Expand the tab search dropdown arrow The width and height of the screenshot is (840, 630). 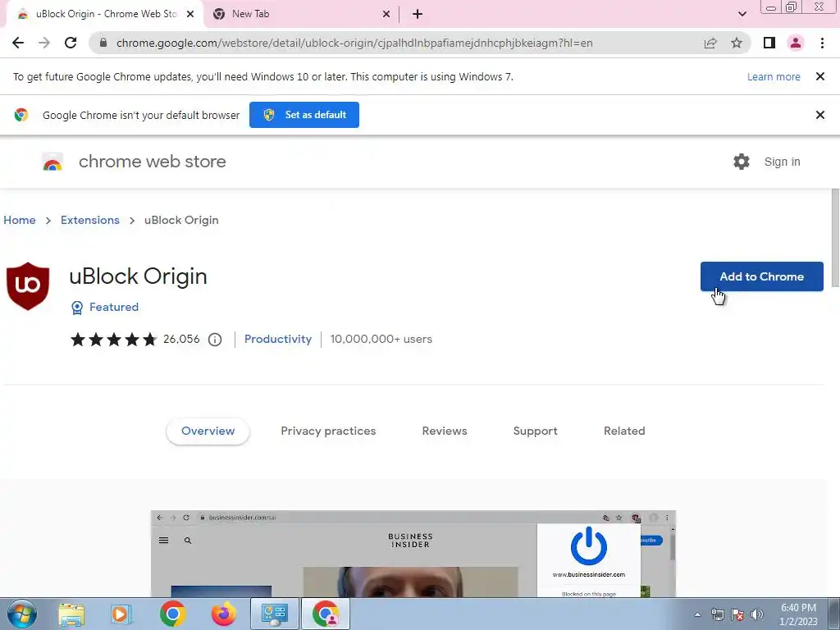click(x=742, y=15)
